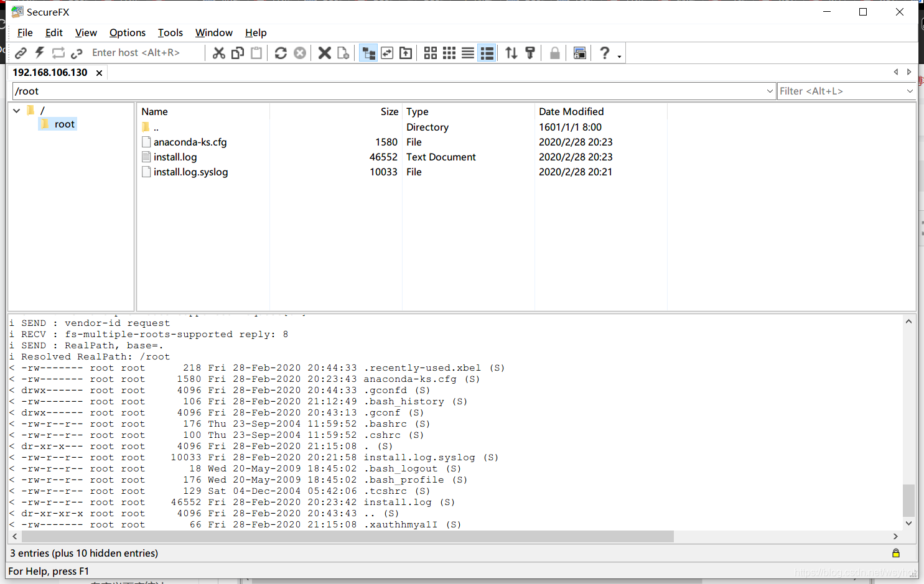Click the Stop transfer grey X icon
Viewport: 924px width, 584px height.
[x=299, y=53]
